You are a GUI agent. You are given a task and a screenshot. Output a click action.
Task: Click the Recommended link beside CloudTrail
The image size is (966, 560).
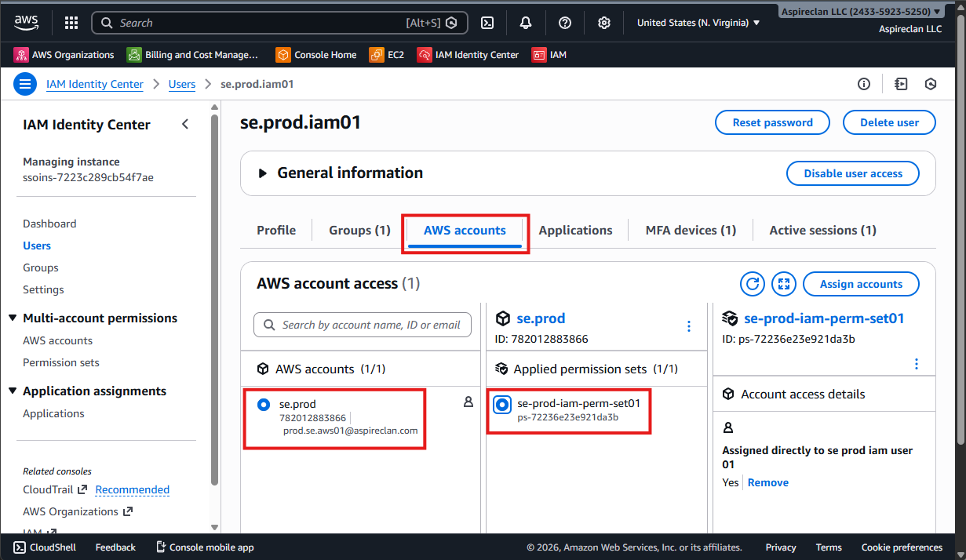point(132,489)
